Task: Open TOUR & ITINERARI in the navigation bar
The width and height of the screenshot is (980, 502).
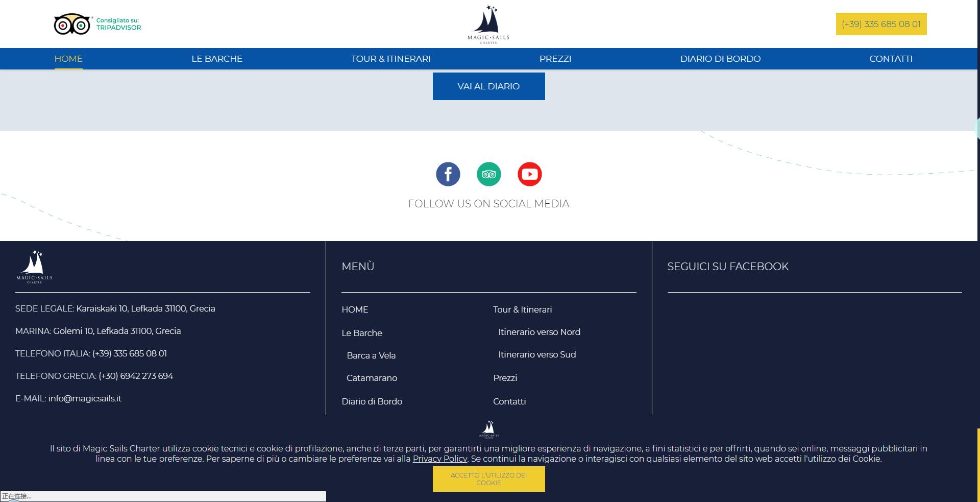Action: (x=391, y=59)
